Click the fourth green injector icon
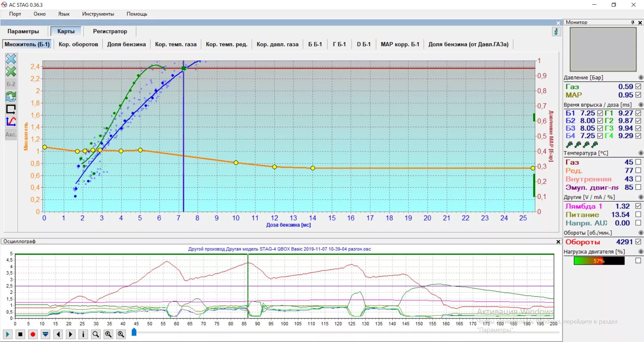 click(595, 145)
